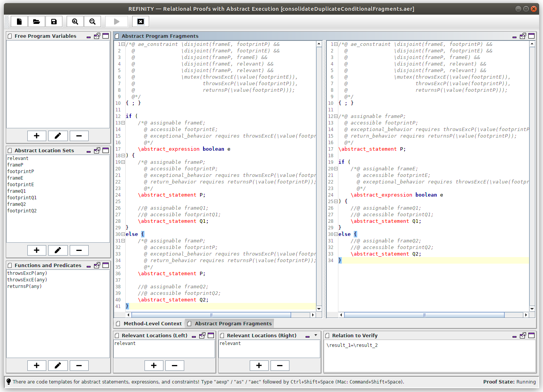Edit the selected free program variable
Viewport: 543px width, 392px height.
[58, 136]
